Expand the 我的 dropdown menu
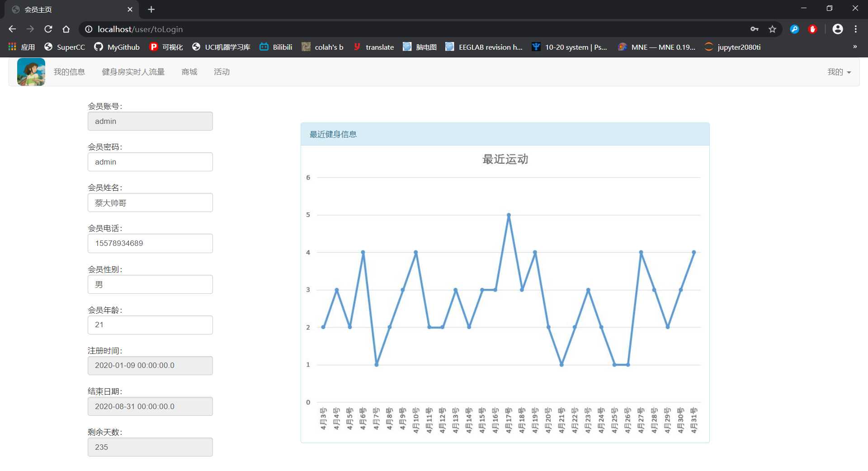868x471 pixels. click(x=839, y=72)
